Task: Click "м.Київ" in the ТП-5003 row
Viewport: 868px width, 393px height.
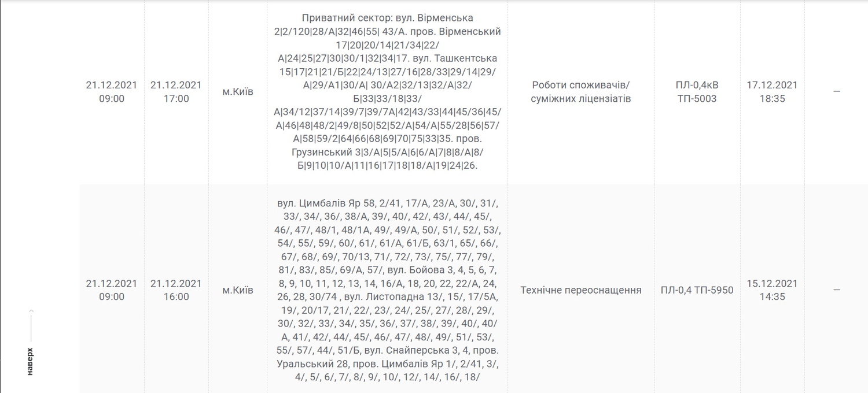Action: click(238, 92)
